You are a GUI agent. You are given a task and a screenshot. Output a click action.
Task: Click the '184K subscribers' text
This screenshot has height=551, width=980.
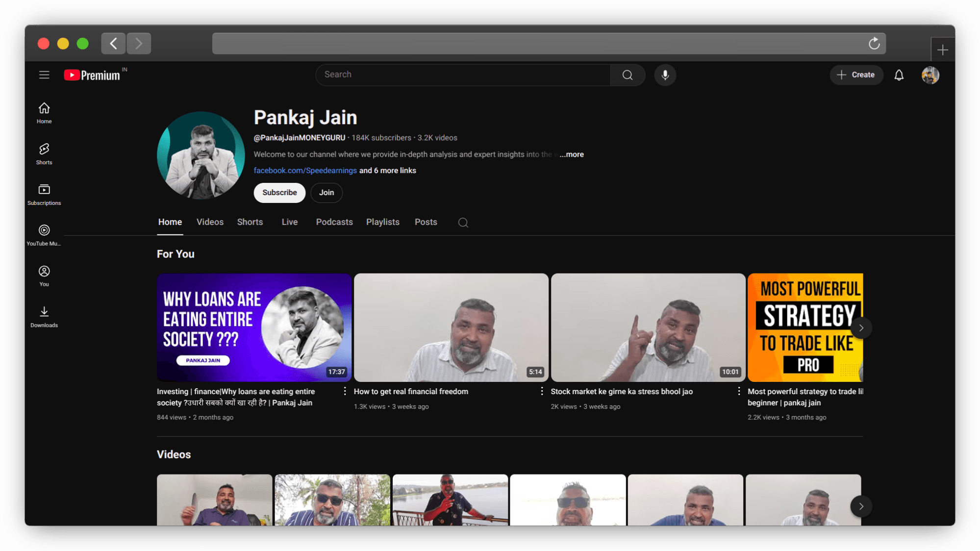click(381, 138)
